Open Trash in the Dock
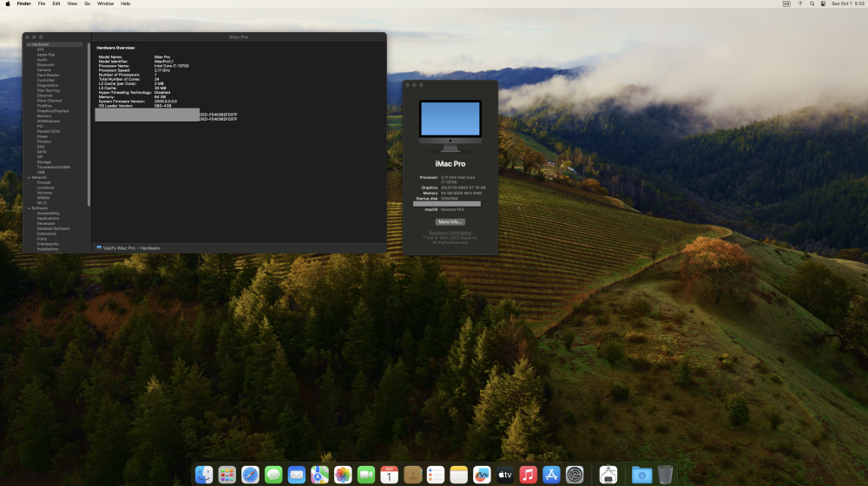The height and width of the screenshot is (486, 868). [665, 475]
